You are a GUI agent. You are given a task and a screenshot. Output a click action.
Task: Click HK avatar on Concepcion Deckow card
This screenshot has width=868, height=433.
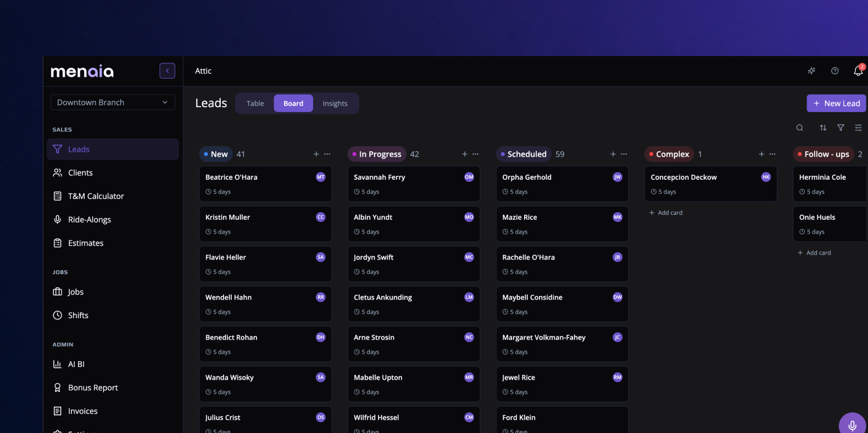point(766,177)
